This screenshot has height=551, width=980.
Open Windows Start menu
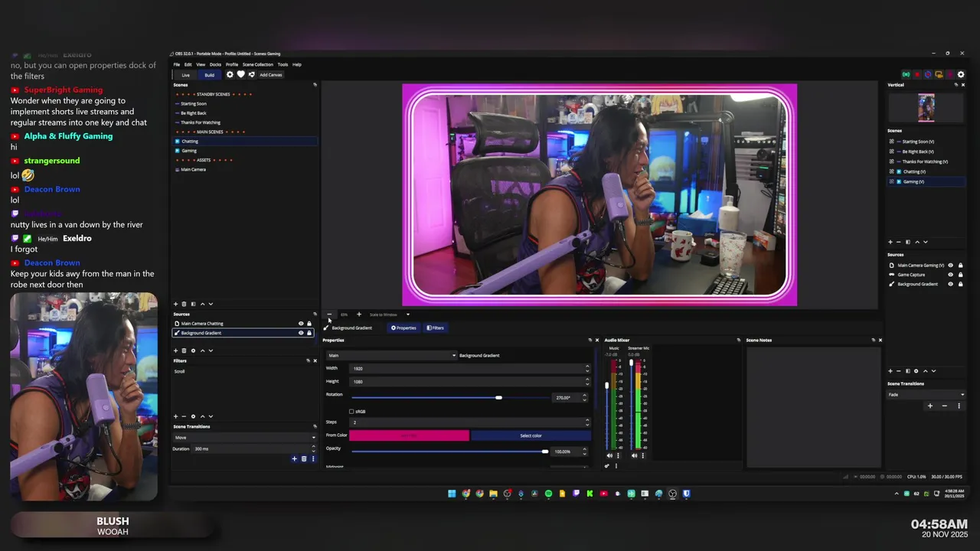[452, 494]
